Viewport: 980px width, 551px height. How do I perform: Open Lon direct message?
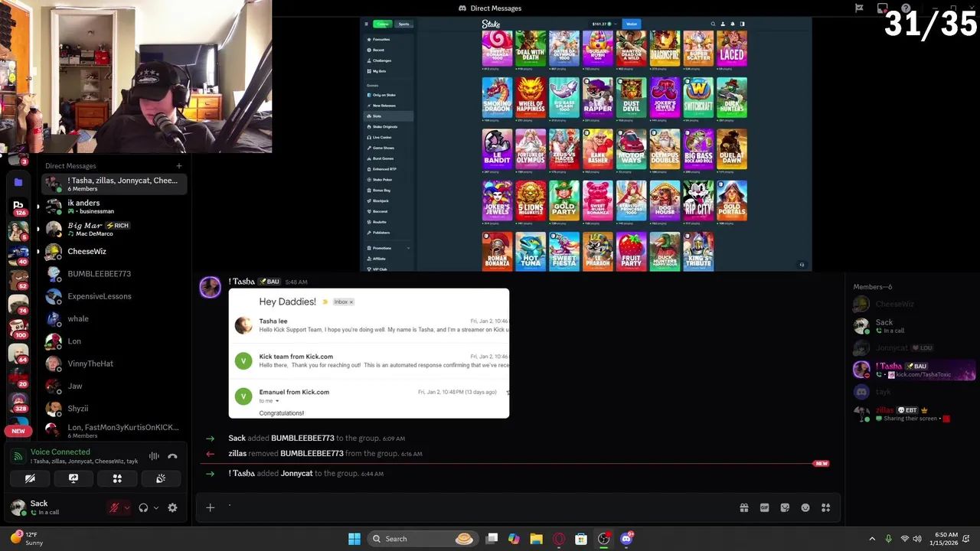click(x=113, y=341)
